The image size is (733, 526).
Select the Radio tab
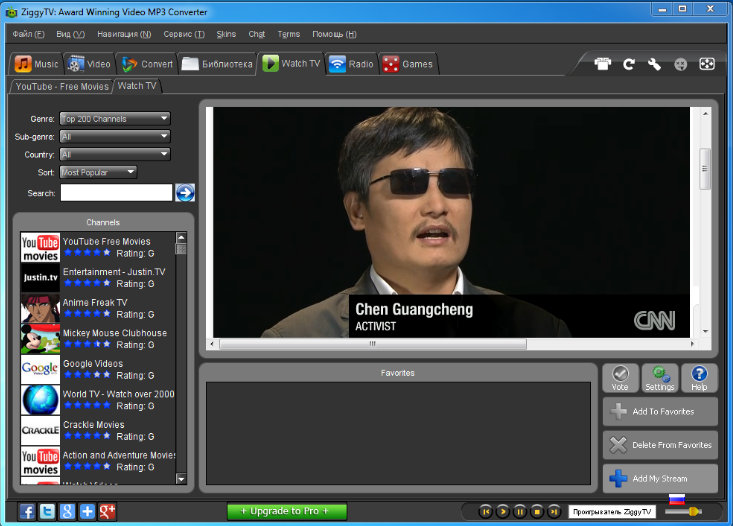pyautogui.click(x=351, y=64)
